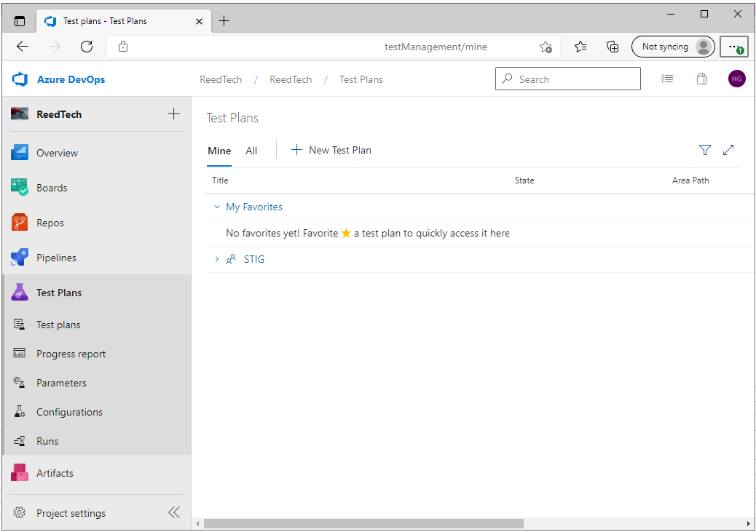Open the work items list icon in header

point(667,79)
